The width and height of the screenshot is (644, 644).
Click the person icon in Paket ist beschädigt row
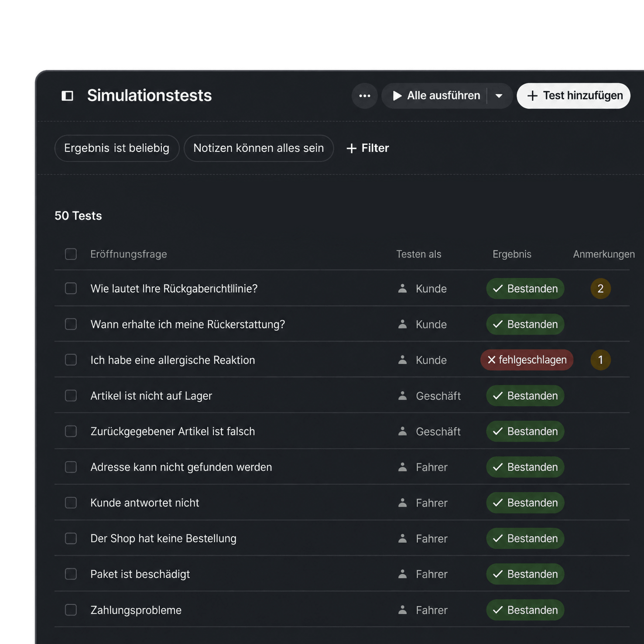coord(402,574)
